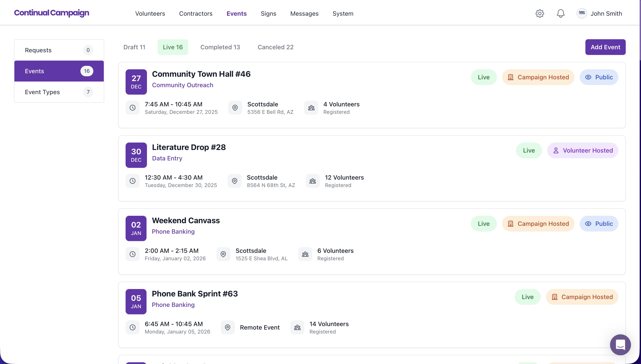Open the Community Outreach event type link

182,85
